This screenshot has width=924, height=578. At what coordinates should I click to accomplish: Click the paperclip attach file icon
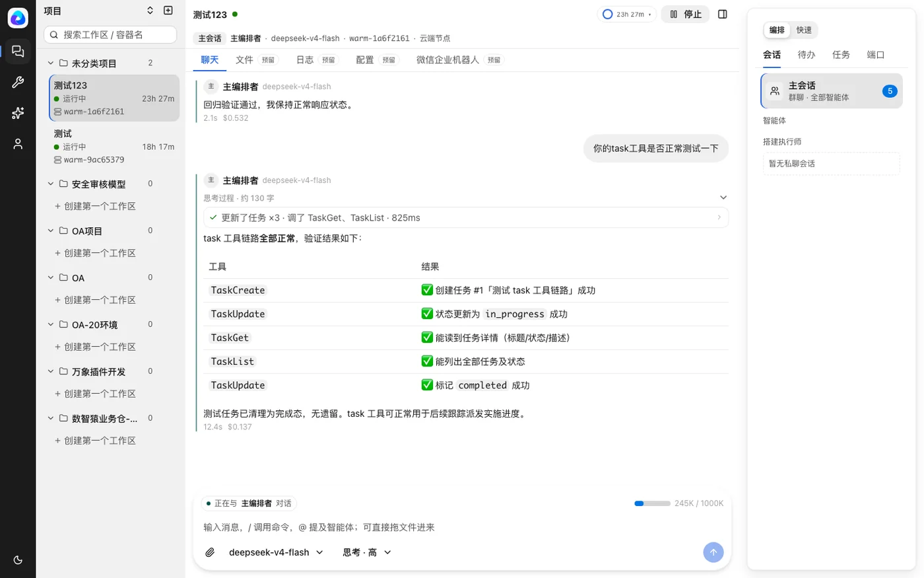(210, 552)
